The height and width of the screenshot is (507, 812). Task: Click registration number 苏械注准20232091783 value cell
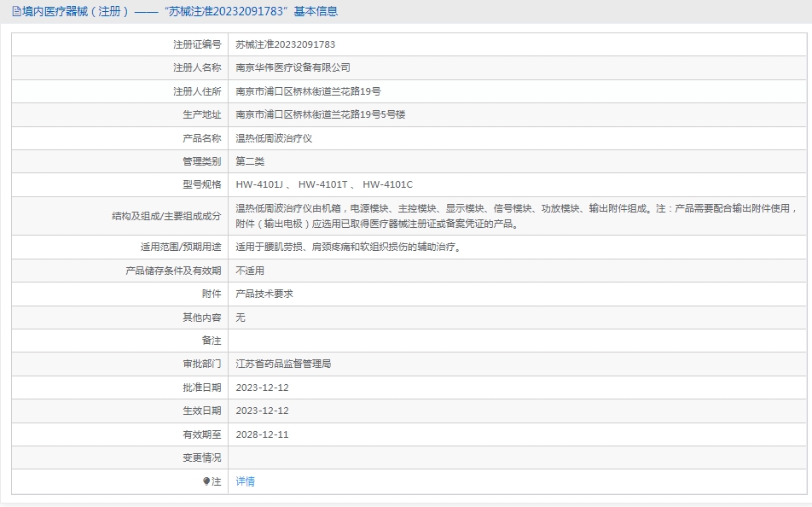tap(286, 44)
